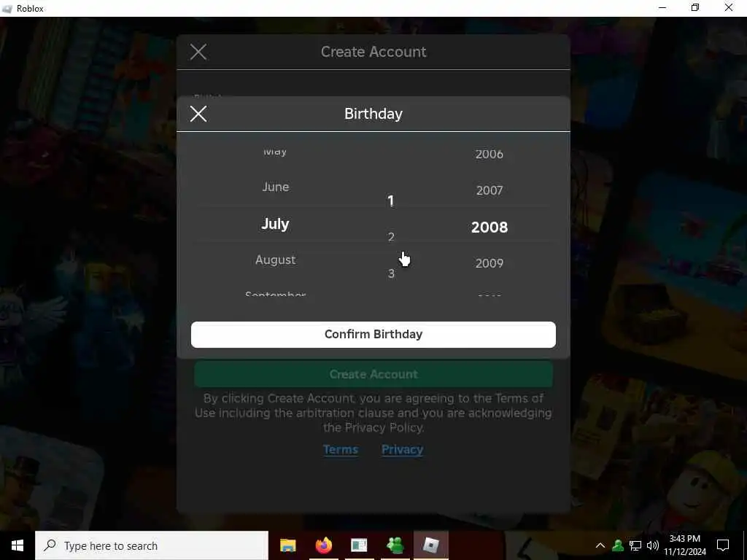Open the notification center icon
747x560 pixels.
click(x=723, y=545)
